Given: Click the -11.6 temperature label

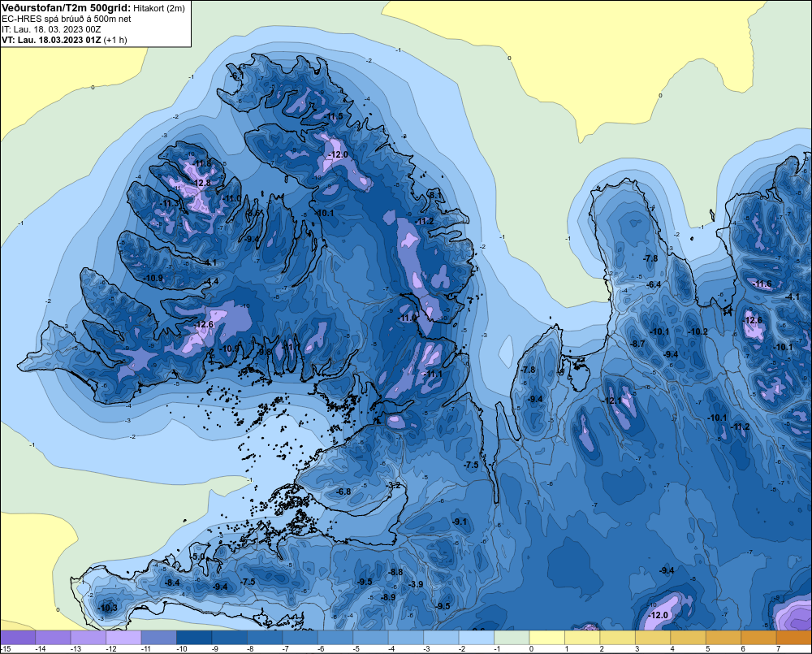Looking at the screenshot, I should [x=762, y=284].
